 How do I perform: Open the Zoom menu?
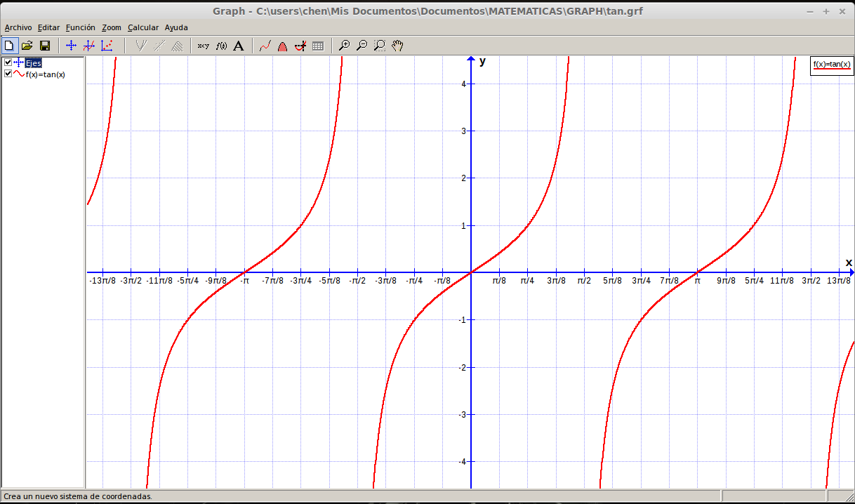(x=111, y=27)
